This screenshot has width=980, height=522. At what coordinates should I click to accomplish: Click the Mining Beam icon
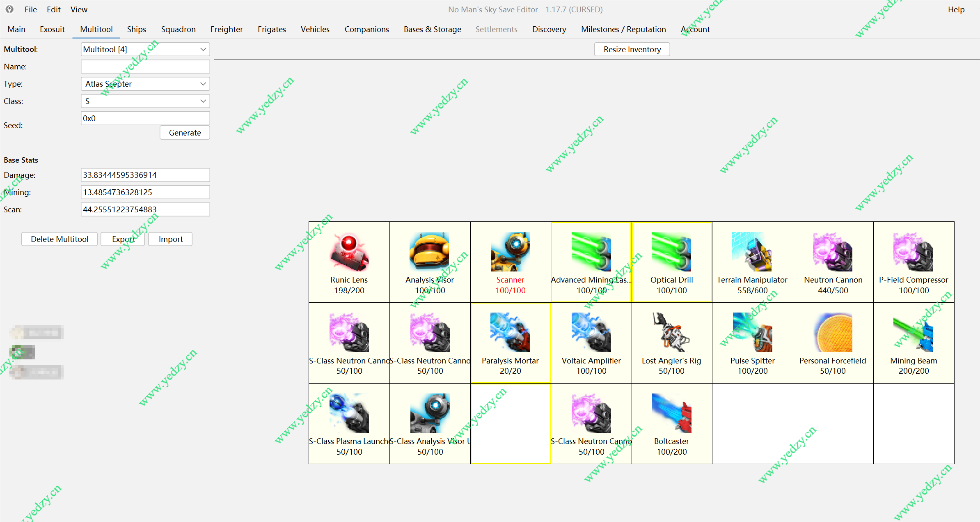pyautogui.click(x=913, y=332)
